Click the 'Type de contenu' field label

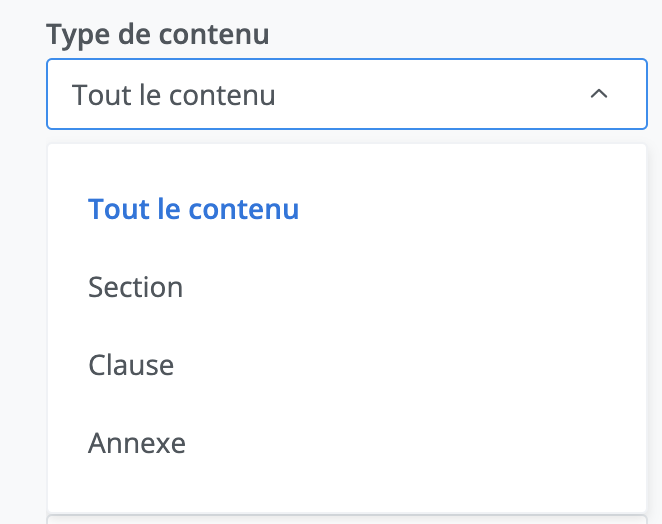click(158, 34)
